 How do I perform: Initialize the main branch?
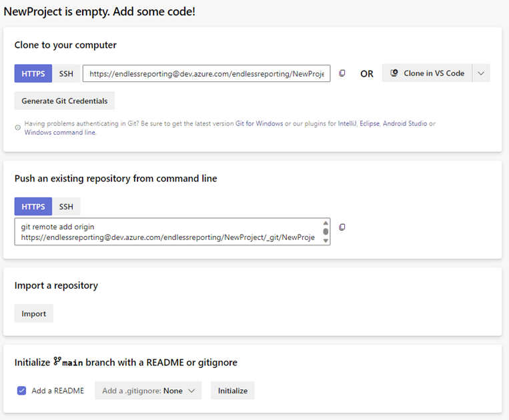click(232, 391)
